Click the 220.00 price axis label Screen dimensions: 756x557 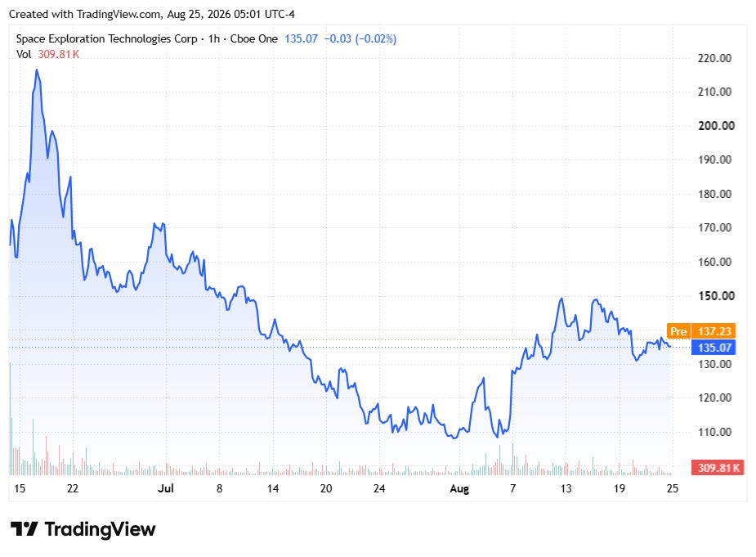point(714,58)
